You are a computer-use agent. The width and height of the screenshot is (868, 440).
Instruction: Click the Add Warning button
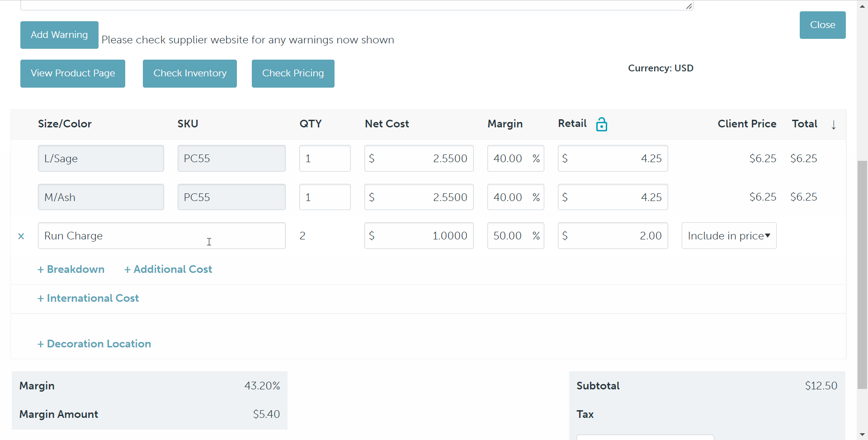pos(59,35)
